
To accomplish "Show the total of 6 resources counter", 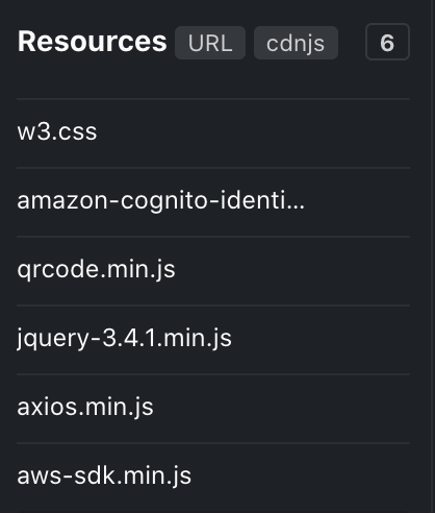I will pos(387,42).
